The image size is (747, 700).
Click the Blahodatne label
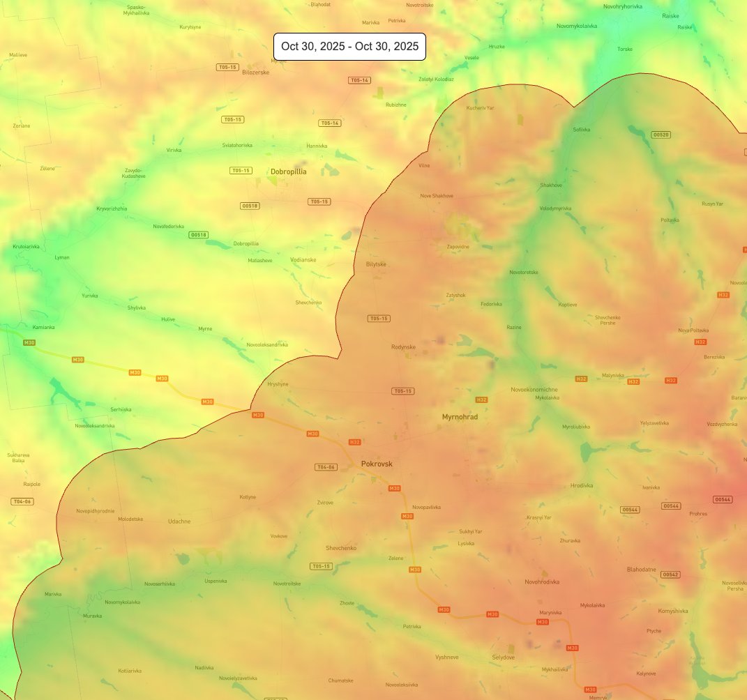(x=641, y=570)
